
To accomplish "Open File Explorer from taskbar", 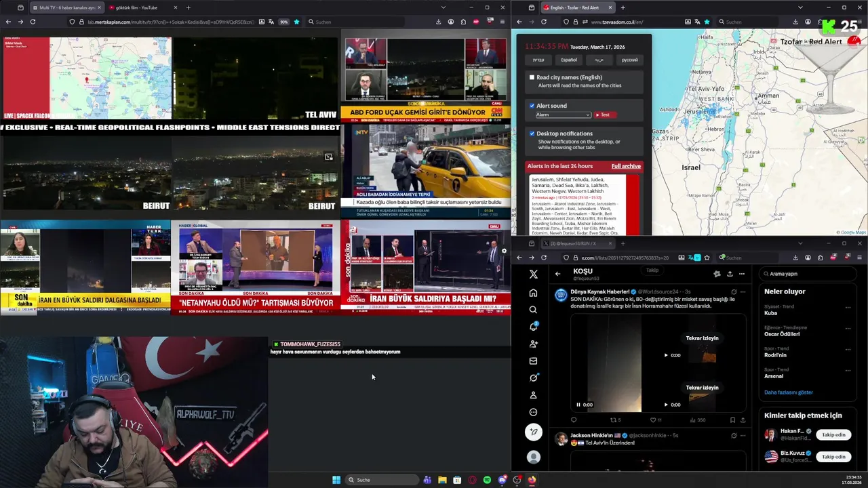I will (x=442, y=480).
